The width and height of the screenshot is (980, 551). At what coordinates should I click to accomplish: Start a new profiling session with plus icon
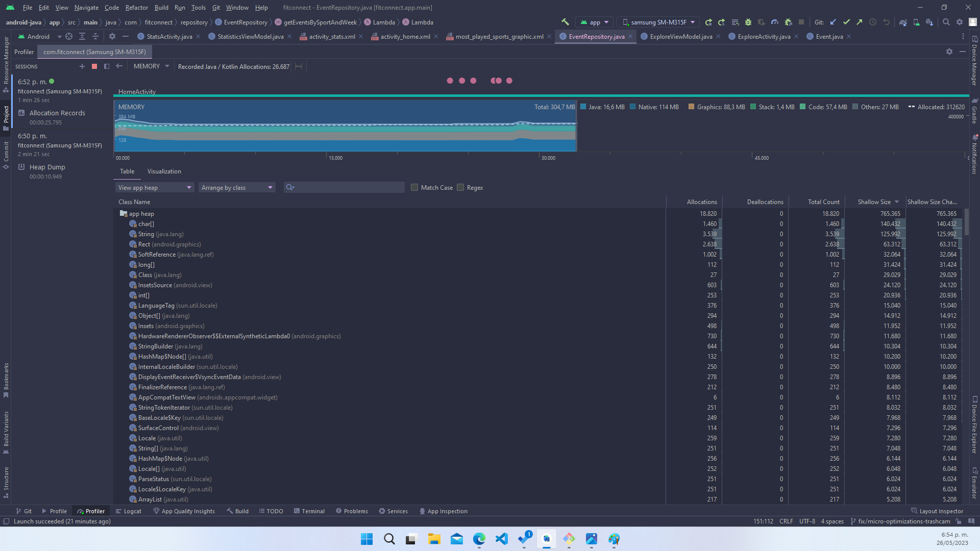tap(82, 66)
